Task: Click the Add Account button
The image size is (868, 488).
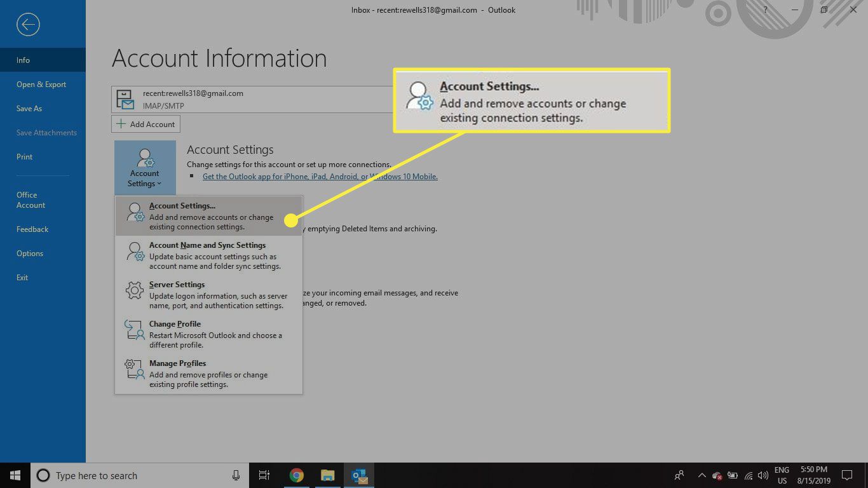Action: tap(146, 124)
